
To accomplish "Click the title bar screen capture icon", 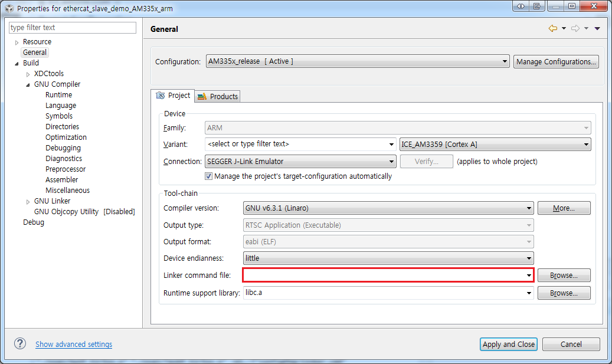I will click(537, 6).
